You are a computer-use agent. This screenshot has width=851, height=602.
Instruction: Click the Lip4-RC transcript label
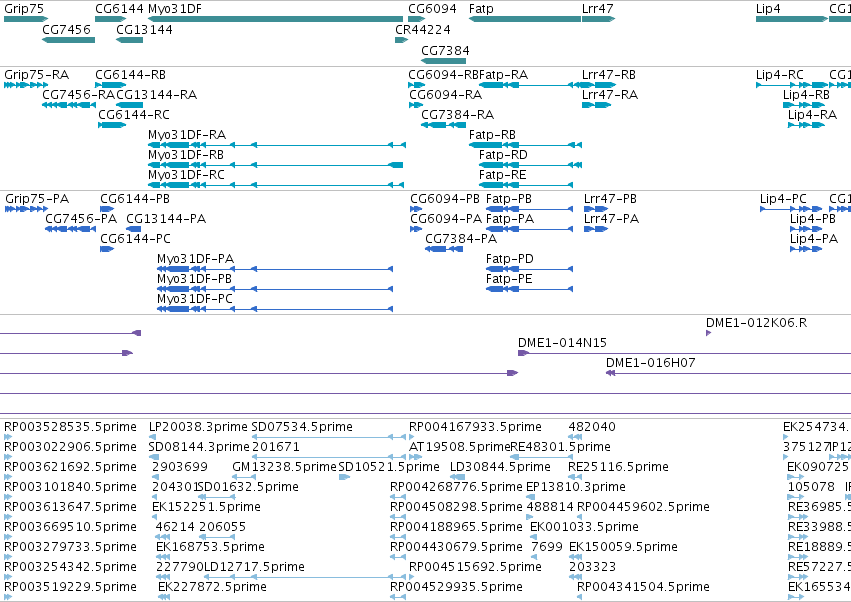tap(779, 75)
